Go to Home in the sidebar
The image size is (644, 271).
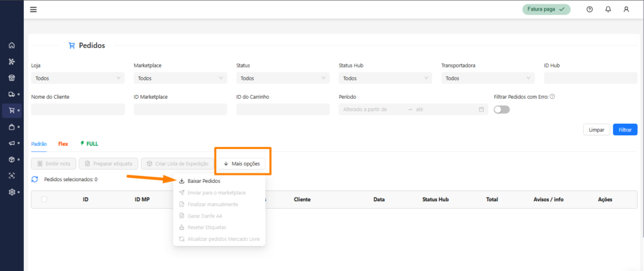pos(12,45)
